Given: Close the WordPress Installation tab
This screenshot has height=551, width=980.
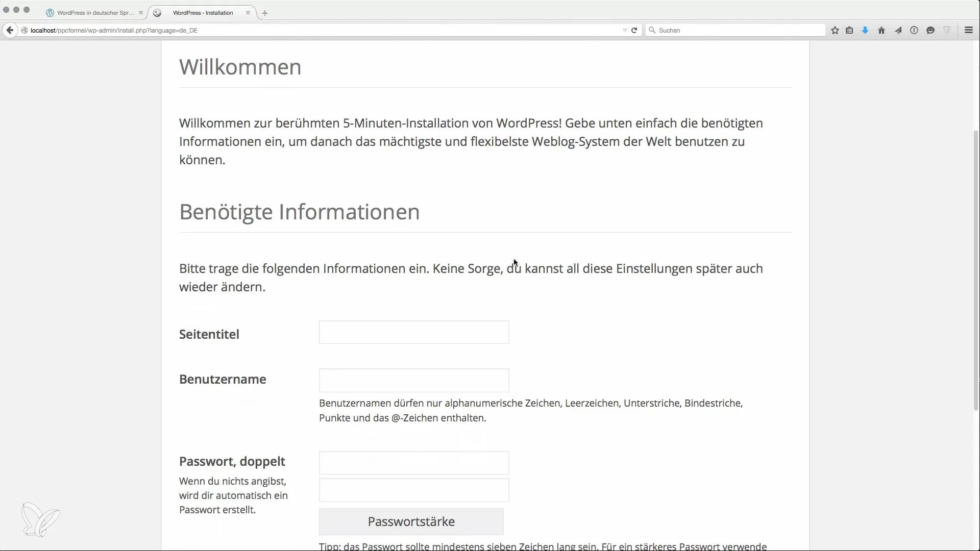Looking at the screenshot, I should pos(248,13).
